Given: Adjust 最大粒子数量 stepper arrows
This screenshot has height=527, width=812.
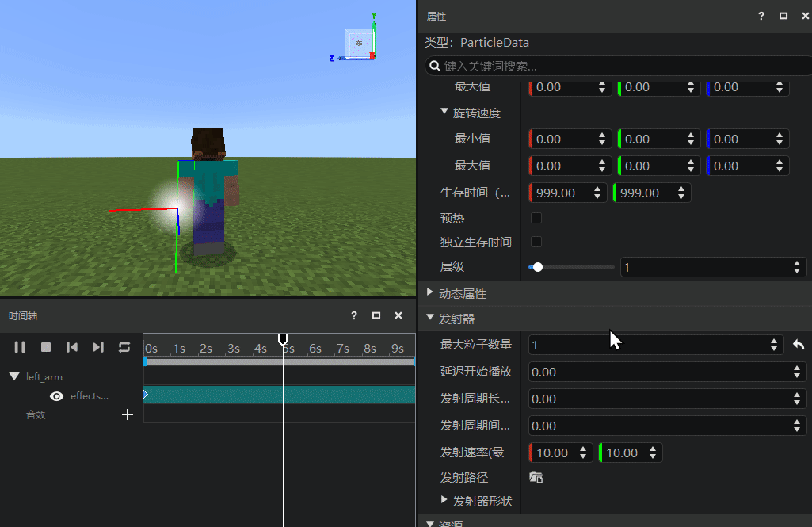Looking at the screenshot, I should point(774,345).
